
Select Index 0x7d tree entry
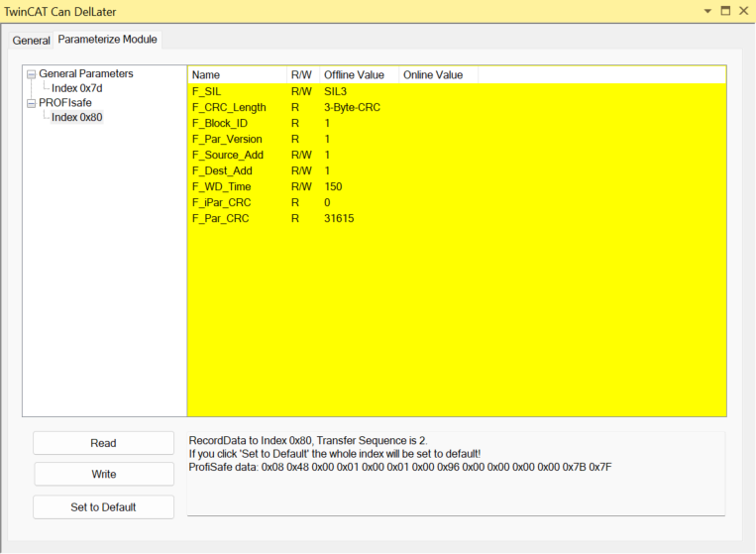coord(76,88)
